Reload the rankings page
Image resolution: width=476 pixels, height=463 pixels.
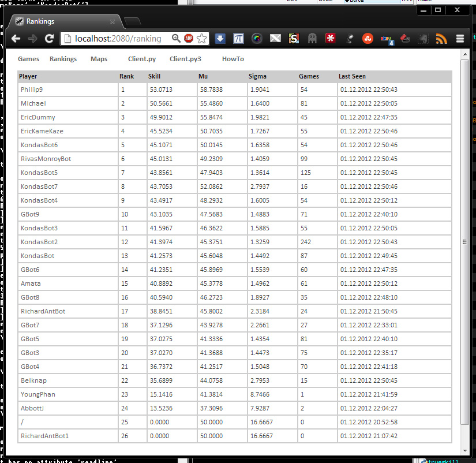(x=50, y=39)
